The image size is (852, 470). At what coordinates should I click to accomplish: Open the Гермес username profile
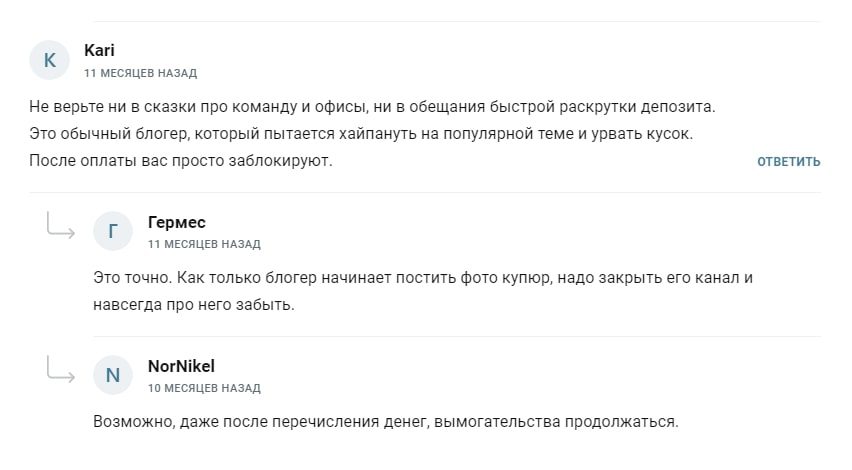click(x=176, y=222)
